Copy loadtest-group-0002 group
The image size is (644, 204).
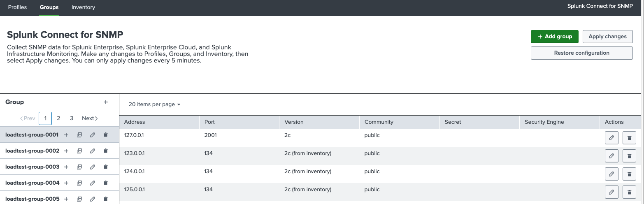point(79,151)
